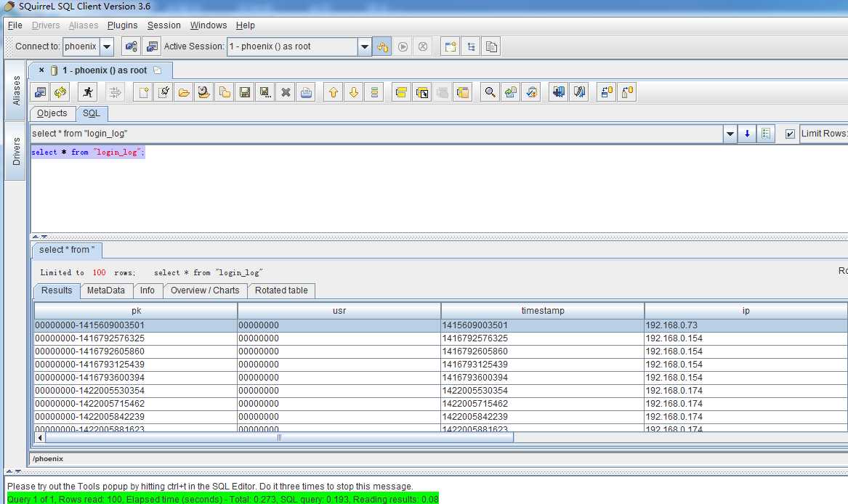This screenshot has height=504, width=848.
Task: Click the printer icon
Action: 306,92
